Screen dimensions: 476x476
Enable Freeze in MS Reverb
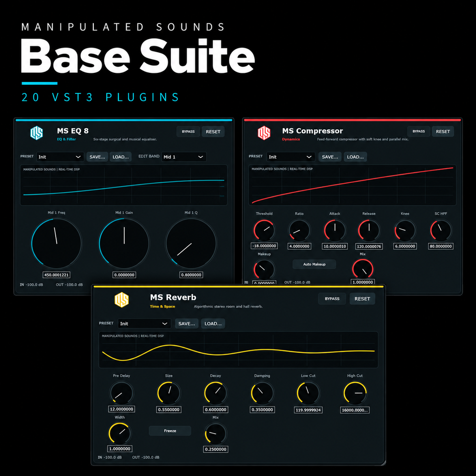[170, 431]
